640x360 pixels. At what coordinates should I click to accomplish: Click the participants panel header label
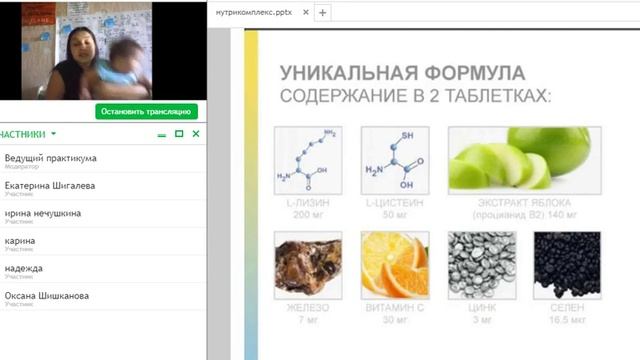tap(23, 134)
